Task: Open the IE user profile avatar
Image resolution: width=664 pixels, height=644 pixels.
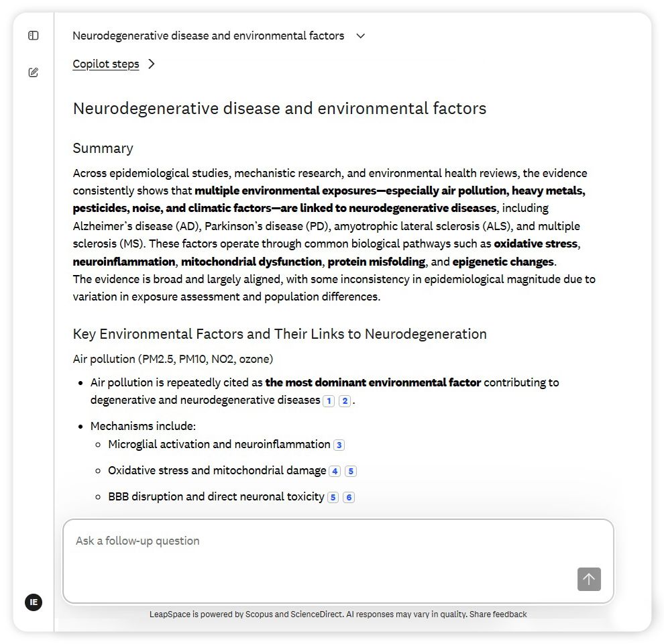Action: click(34, 602)
